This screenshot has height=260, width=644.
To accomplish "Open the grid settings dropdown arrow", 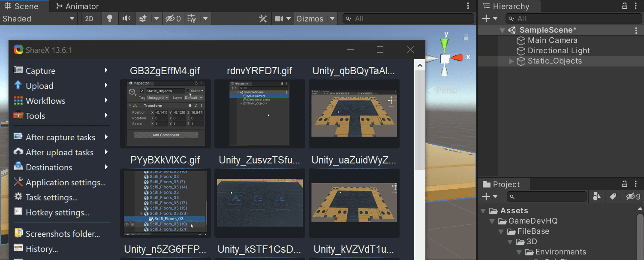I will click(206, 18).
